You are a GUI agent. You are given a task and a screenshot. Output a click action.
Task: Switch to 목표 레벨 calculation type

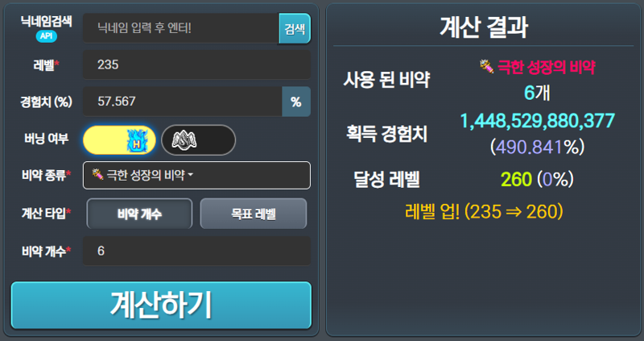tap(254, 214)
